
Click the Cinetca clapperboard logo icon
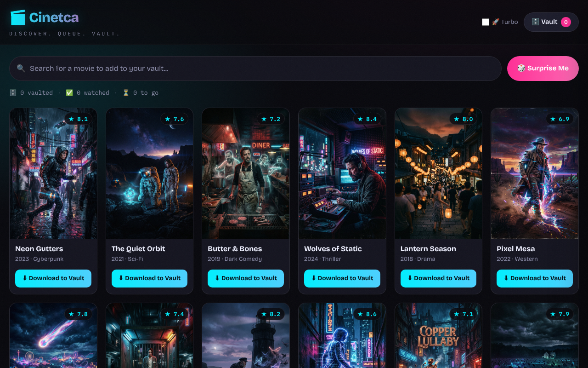pyautogui.click(x=18, y=17)
